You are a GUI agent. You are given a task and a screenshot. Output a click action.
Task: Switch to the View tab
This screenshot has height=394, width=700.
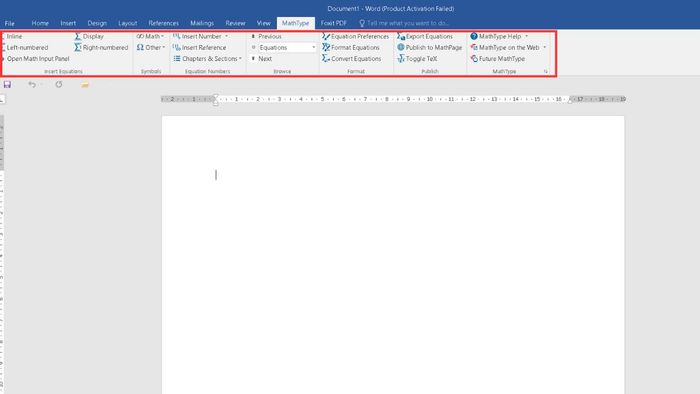263,23
